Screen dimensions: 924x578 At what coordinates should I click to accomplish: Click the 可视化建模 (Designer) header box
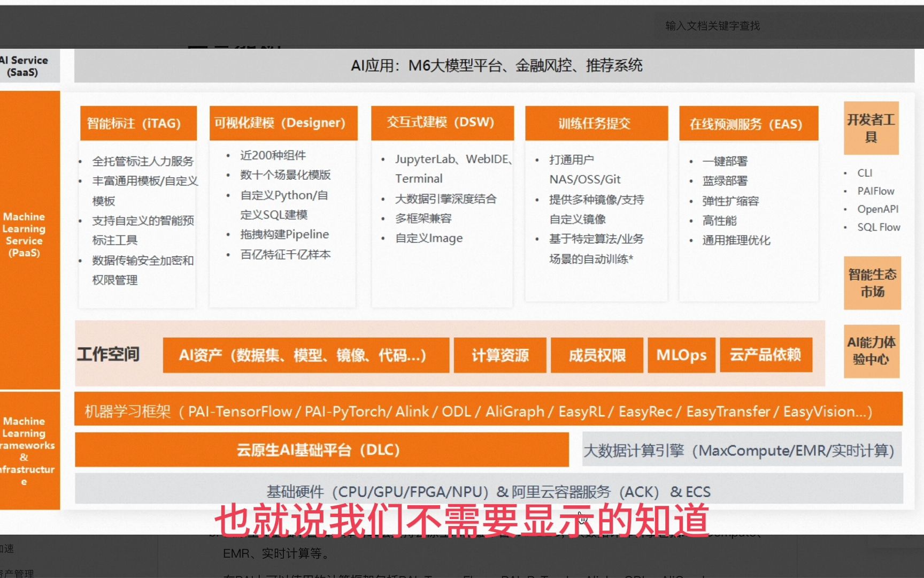click(x=283, y=123)
